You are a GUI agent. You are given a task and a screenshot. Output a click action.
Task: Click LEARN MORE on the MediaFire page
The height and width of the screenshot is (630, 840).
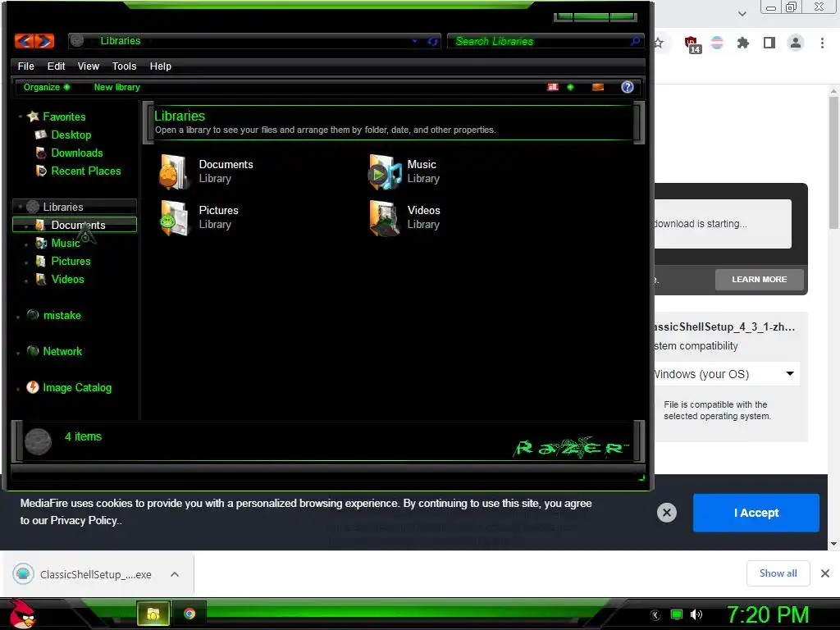759,280
